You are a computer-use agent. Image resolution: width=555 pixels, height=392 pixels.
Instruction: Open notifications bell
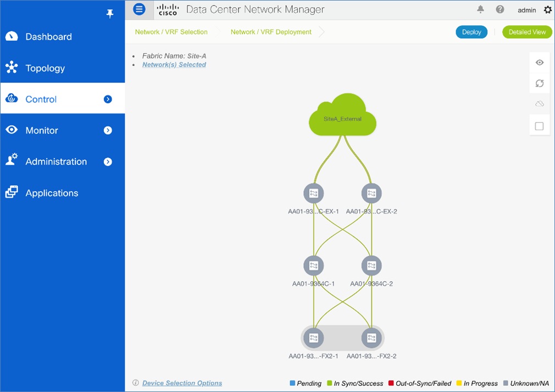point(480,9)
